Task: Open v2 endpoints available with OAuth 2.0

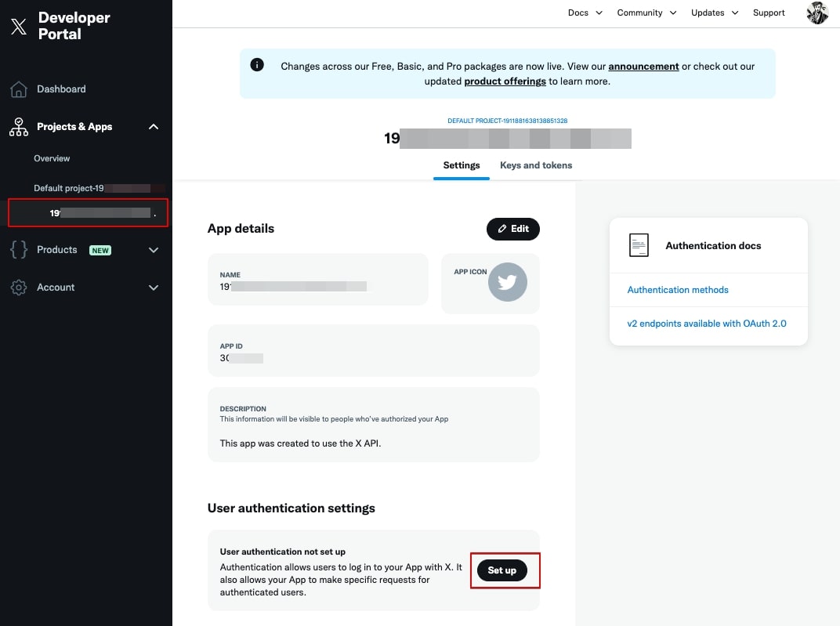Action: 707,324
